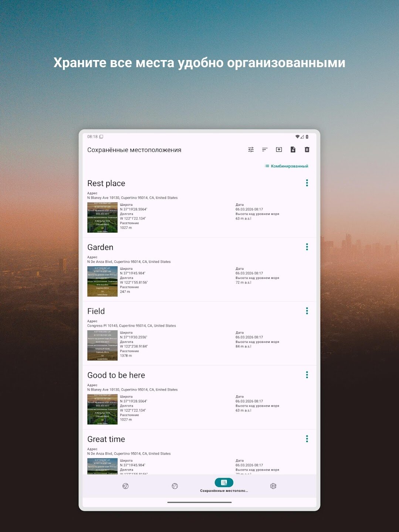Tap Garden latitude N 37°19'45.984"
399x532 pixels.
click(x=132, y=273)
